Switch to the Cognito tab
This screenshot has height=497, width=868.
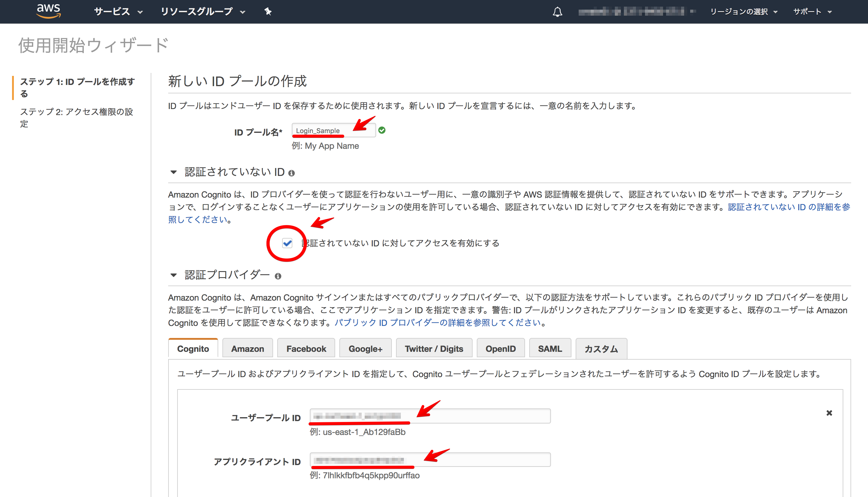tap(193, 349)
